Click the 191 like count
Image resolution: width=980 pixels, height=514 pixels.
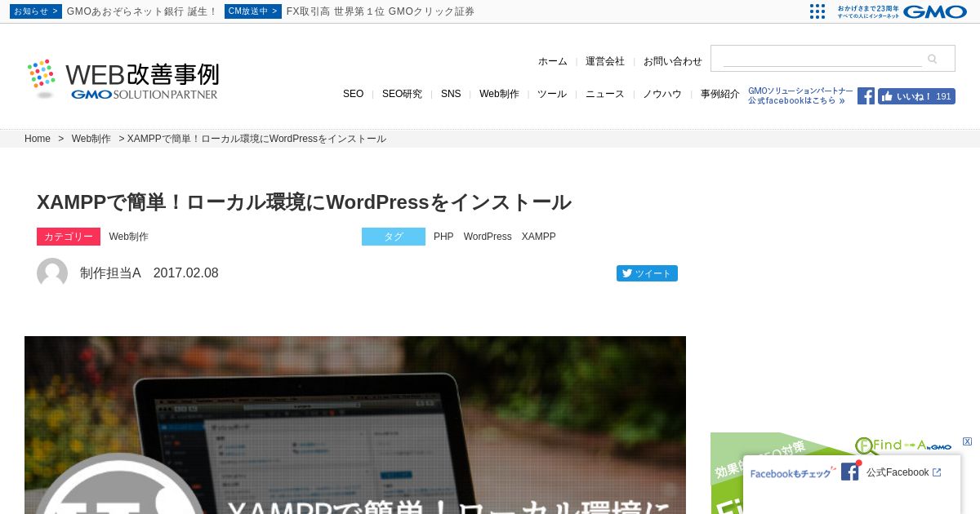point(944,96)
